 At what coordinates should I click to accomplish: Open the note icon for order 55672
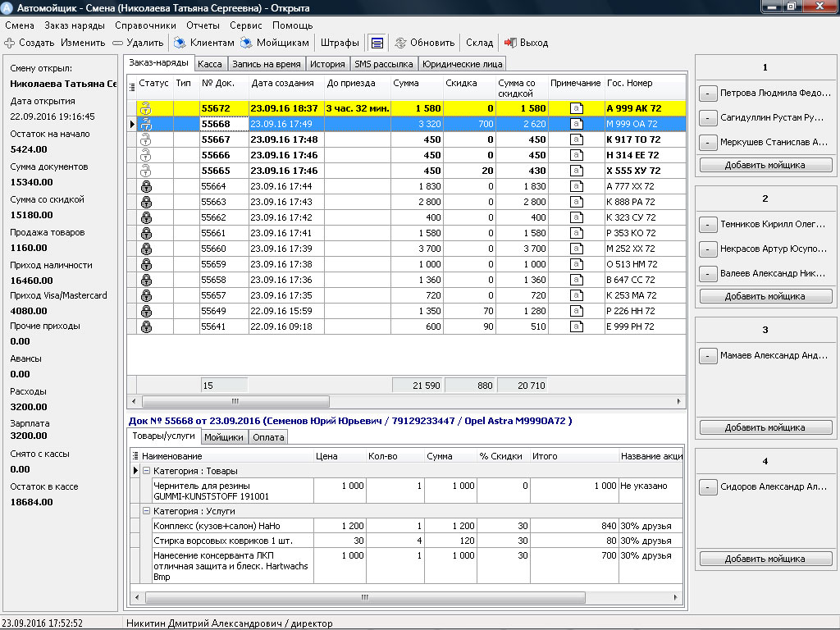pyautogui.click(x=577, y=108)
